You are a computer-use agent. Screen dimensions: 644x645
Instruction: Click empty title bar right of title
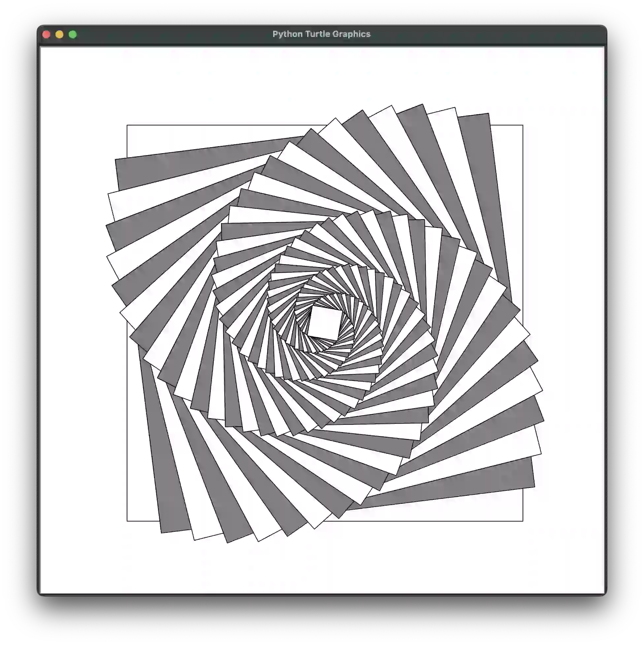point(484,34)
